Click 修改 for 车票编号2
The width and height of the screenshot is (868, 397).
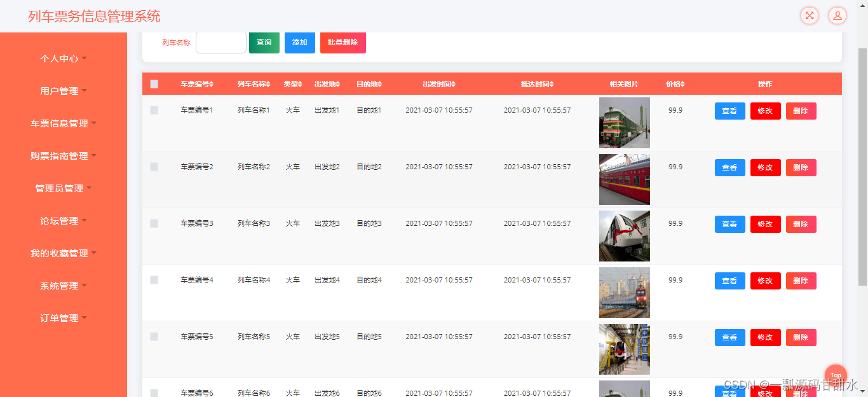click(x=766, y=168)
